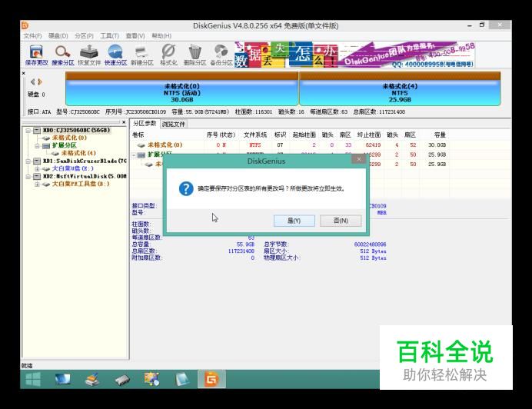Screen dimensions: 532x409
Task: Open the hard drive taskbar icon
Action: click(121, 380)
